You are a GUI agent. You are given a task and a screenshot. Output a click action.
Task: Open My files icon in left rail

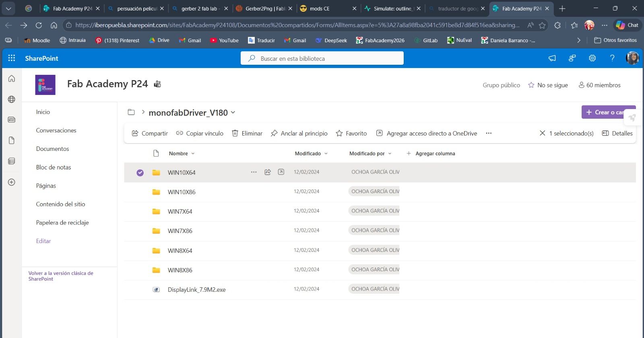coord(12,140)
